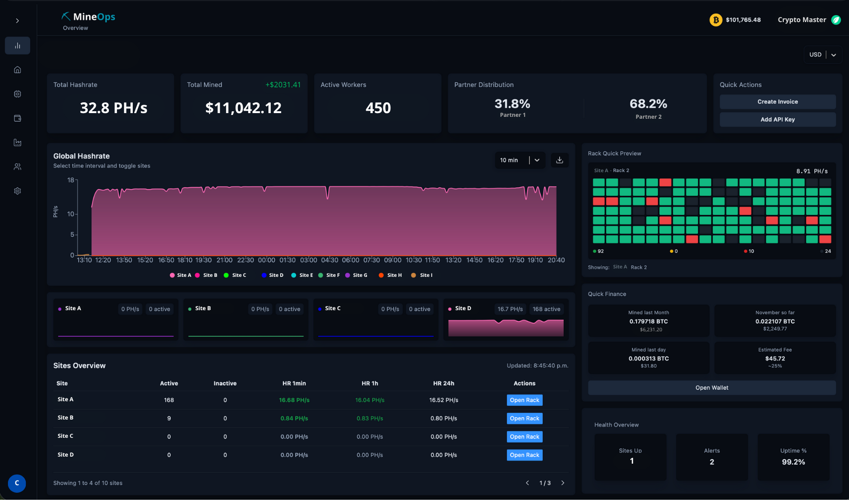Open the miners chip icon in sidebar
The image size is (849, 504).
(x=17, y=94)
